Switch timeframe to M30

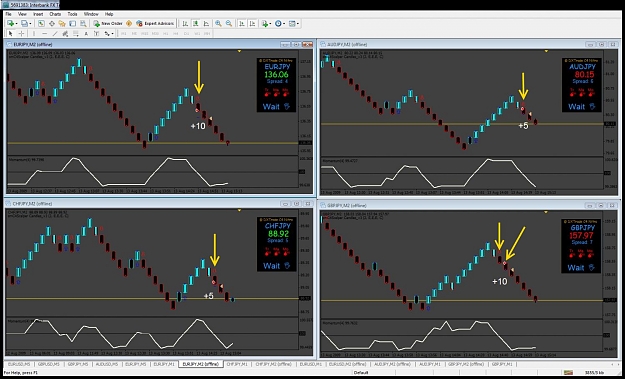click(x=155, y=34)
